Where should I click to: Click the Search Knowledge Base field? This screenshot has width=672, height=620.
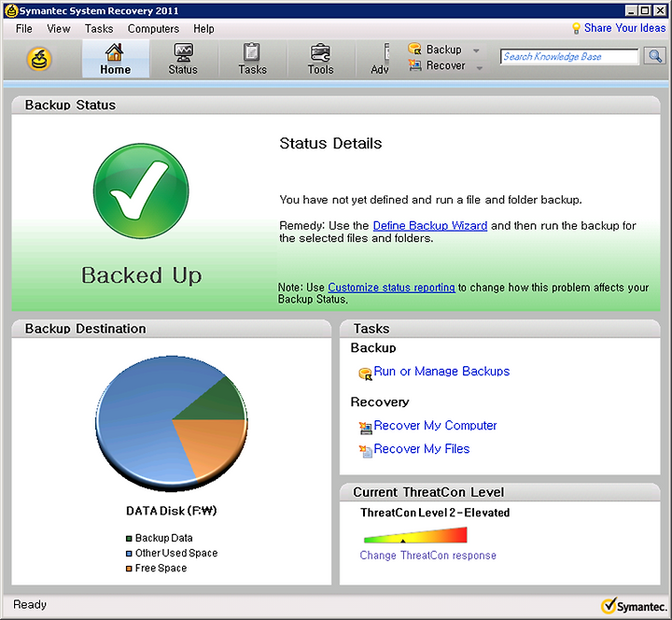click(x=569, y=57)
